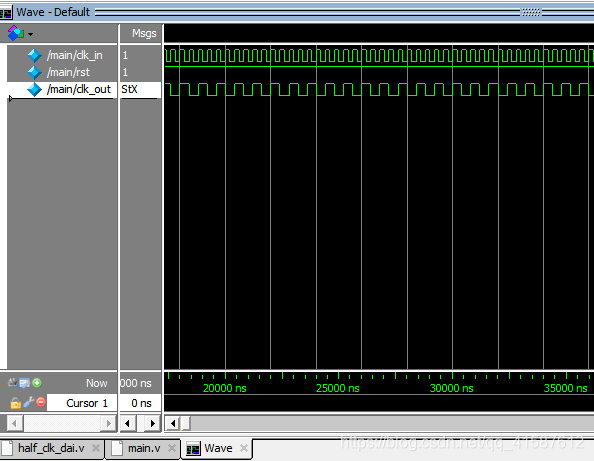Click left scroll arrow of waveform scrollbar
Image resolution: width=594 pixels, height=461 pixels.
[x=173, y=423]
